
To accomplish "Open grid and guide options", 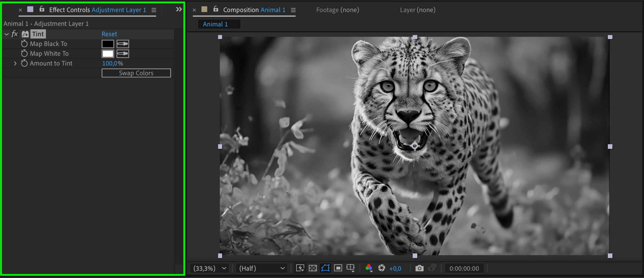I will [x=350, y=268].
